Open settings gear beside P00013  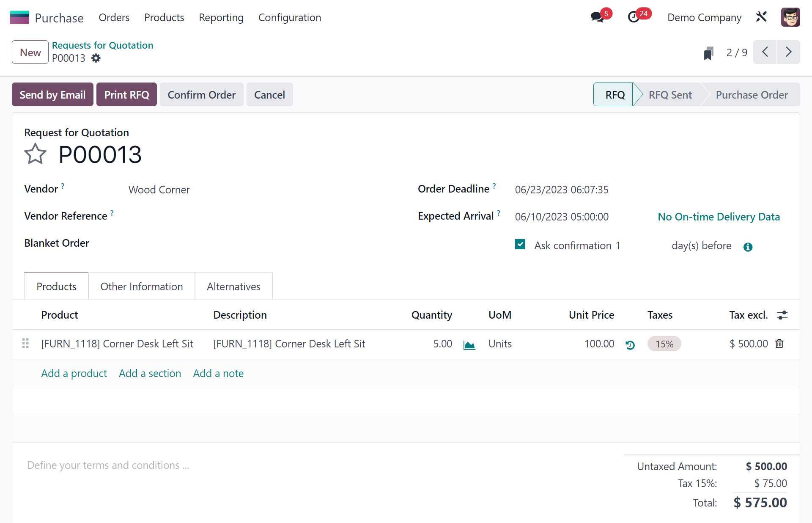pos(96,58)
